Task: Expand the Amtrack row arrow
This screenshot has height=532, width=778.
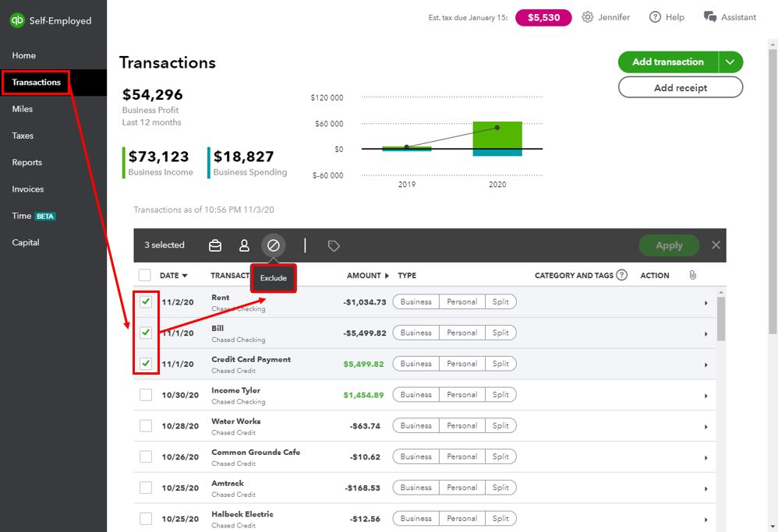Action: point(706,489)
